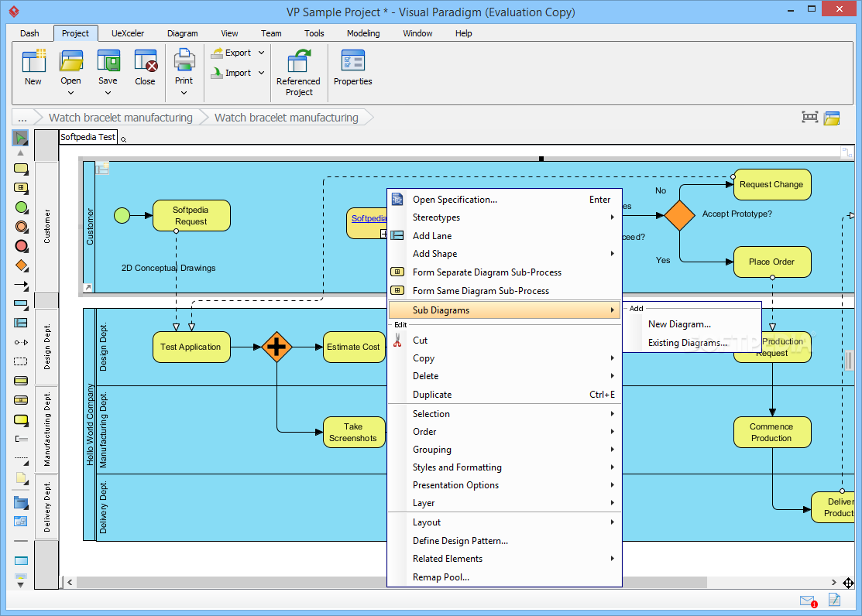Screen dimensions: 862x616
Task: Click the horizontal scrollbar left arrow
Action: (x=70, y=582)
